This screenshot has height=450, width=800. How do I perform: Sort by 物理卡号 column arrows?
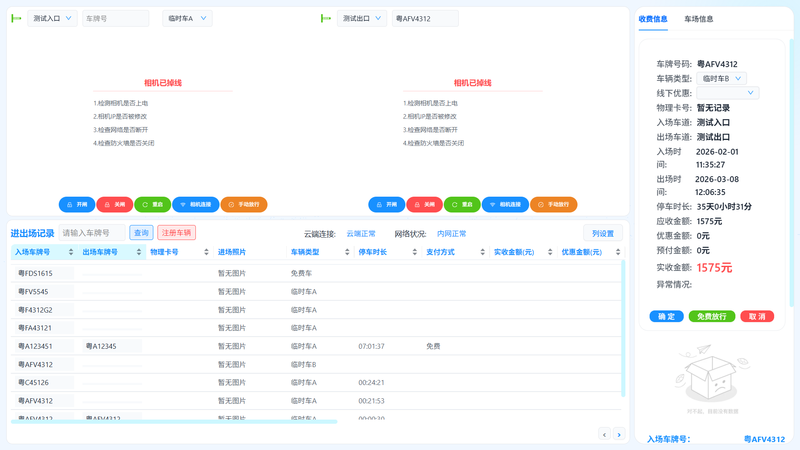206,252
